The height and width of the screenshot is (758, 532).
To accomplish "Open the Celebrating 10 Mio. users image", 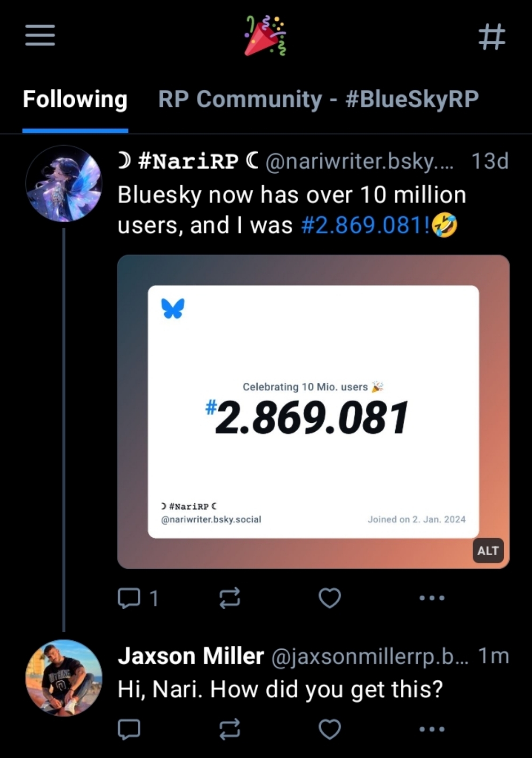I will pyautogui.click(x=313, y=411).
